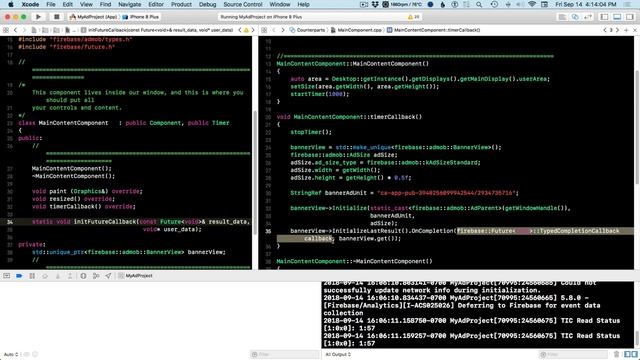Image resolution: width=640 pixels, height=360 pixels.
Task: Step out in debug bar
Action: click(x=70, y=276)
